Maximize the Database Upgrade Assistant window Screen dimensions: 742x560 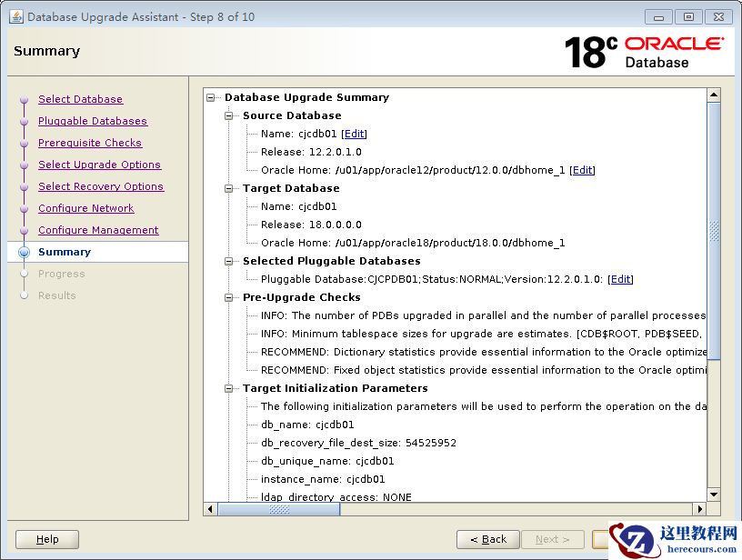click(x=688, y=17)
